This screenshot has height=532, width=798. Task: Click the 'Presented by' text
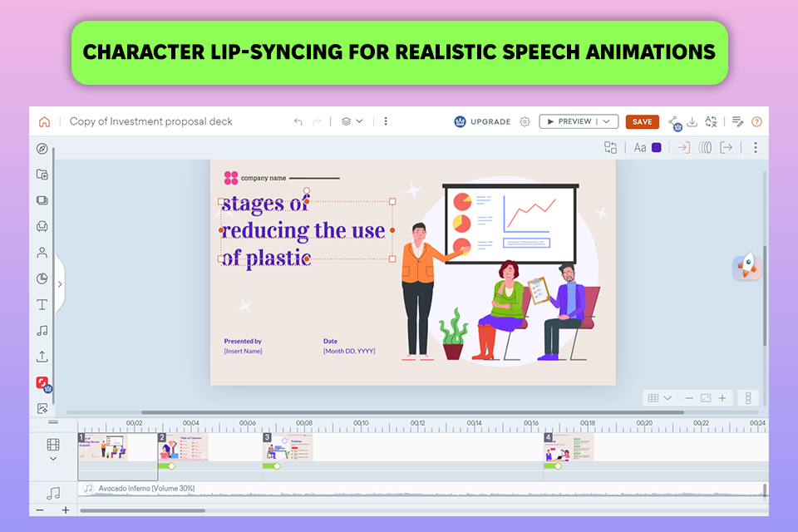click(243, 341)
